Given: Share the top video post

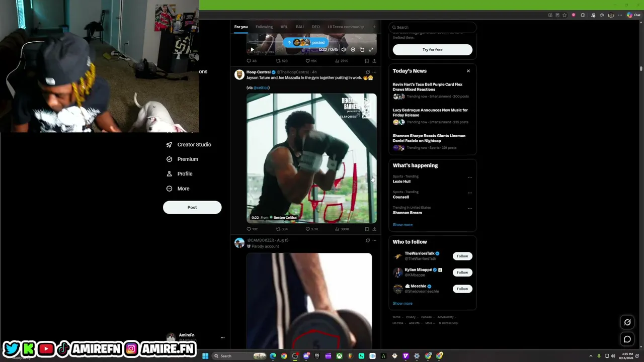Looking at the screenshot, I should (x=374, y=61).
